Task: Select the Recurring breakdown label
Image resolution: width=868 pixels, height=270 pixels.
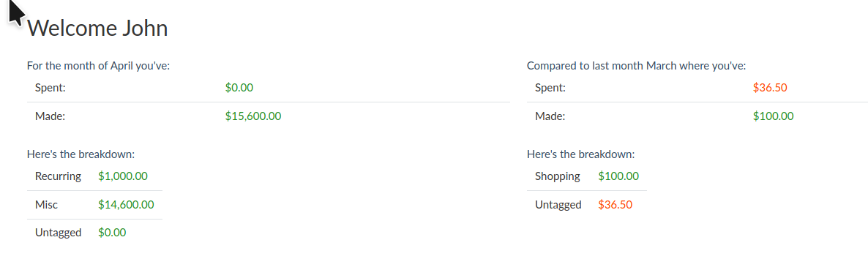Action: [58, 176]
